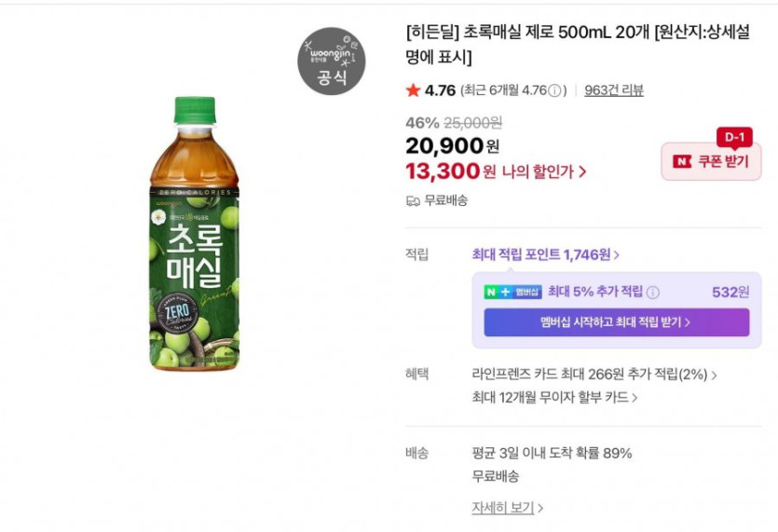The width and height of the screenshot is (778, 532).
Task: Open info icon beside 최근 6개월 rating
Action: tap(555, 91)
